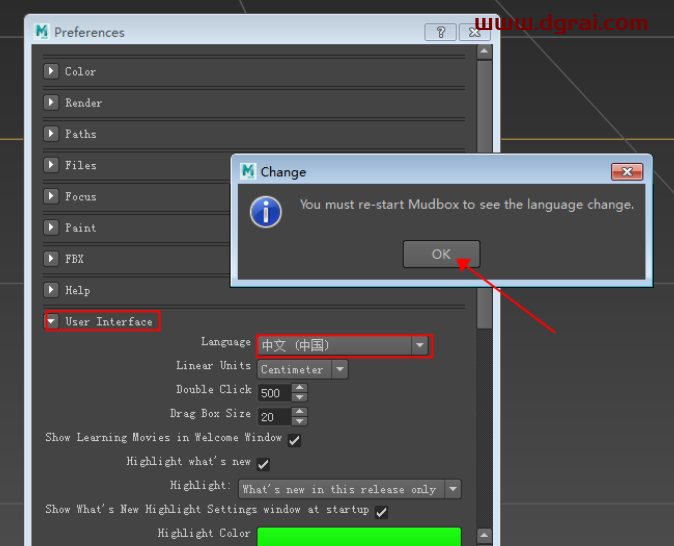Toggle Show Learning Movies in Welcome Window
This screenshot has height=546, width=674.
295,440
